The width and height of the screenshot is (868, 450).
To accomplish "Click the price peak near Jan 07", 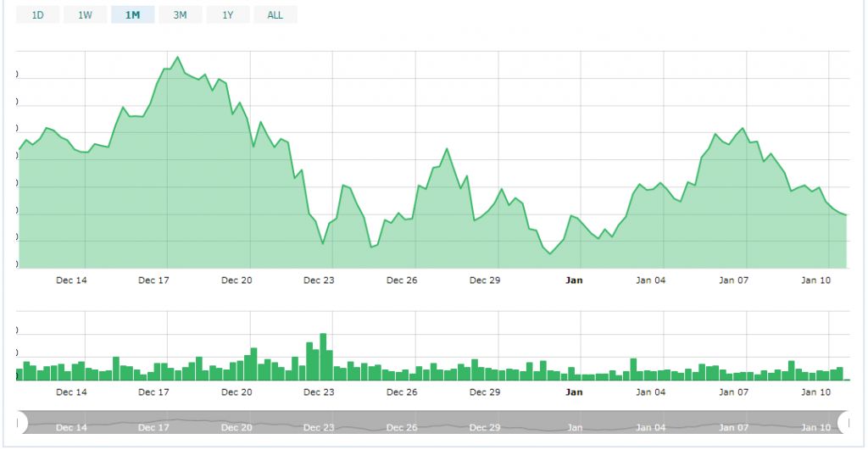I will pos(743,129).
